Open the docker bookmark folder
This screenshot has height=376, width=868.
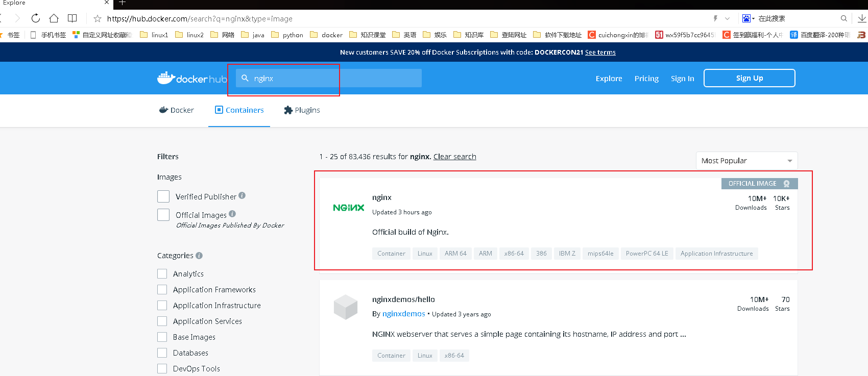tap(326, 35)
